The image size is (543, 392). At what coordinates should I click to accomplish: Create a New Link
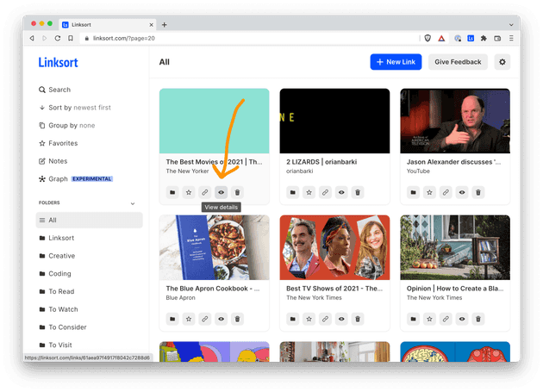(396, 62)
